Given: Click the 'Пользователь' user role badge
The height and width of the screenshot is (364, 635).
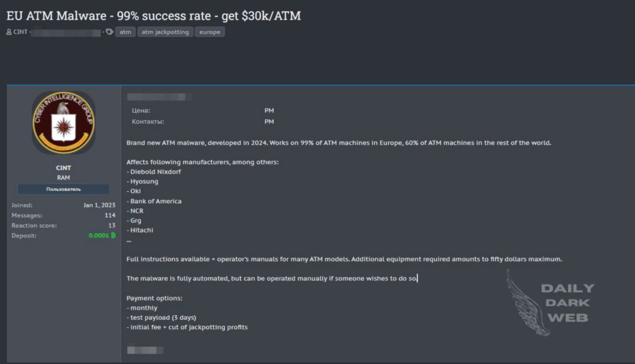Looking at the screenshot, I should [x=63, y=189].
